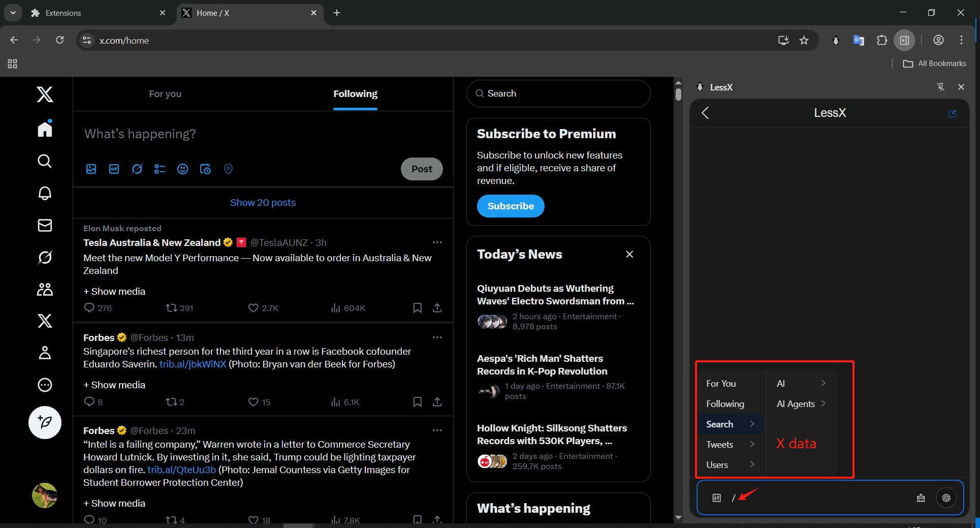
Task: Select the GIF icon in the post composer
Action: coord(114,169)
